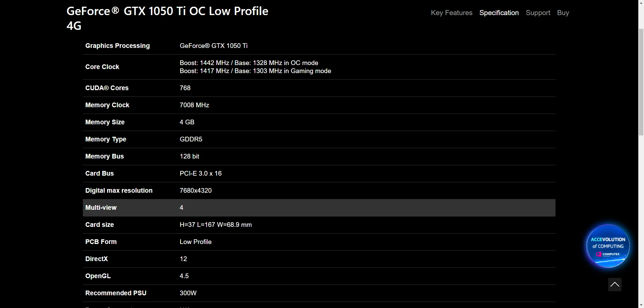Click the DirectX label
The width and height of the screenshot is (644, 308).
(97, 259)
